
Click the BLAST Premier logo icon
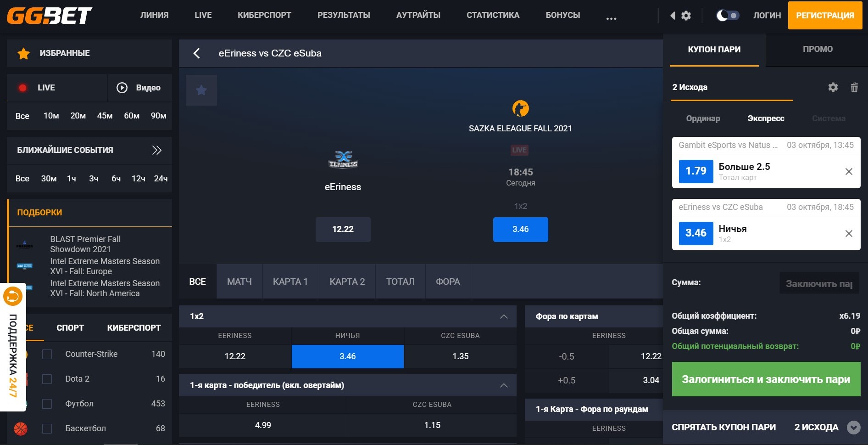coord(25,244)
